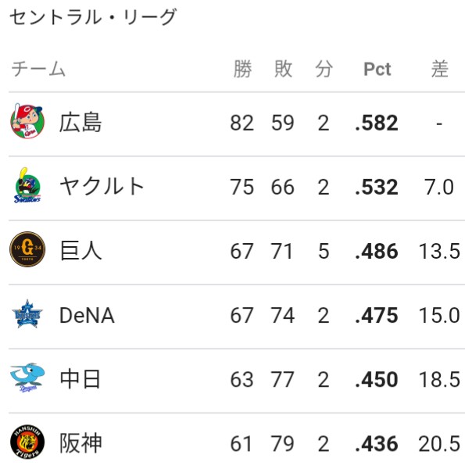Select the DeNA team name
Image resolution: width=465 pixels, height=476 pixels.
87,315
